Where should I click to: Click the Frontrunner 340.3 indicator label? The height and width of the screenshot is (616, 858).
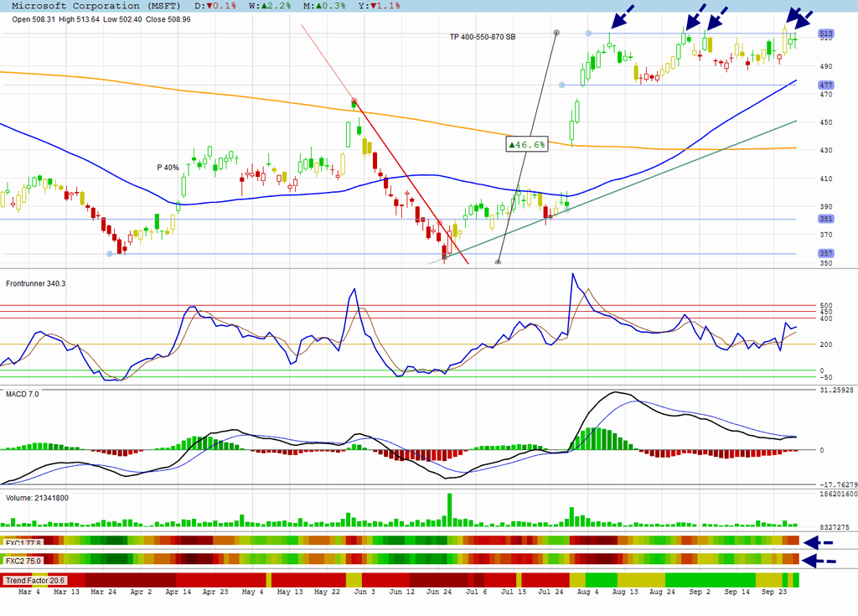(35, 283)
